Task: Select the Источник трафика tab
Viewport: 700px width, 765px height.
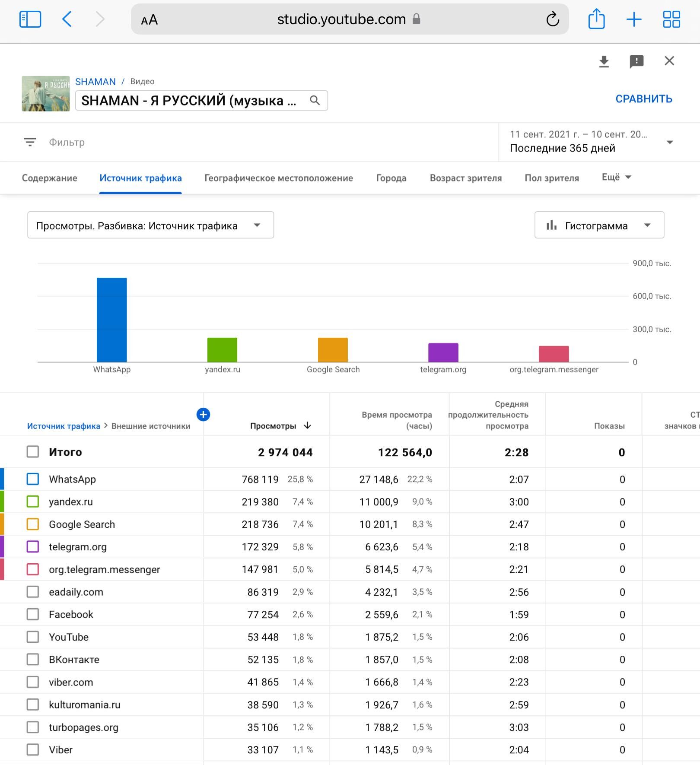Action: [x=140, y=178]
